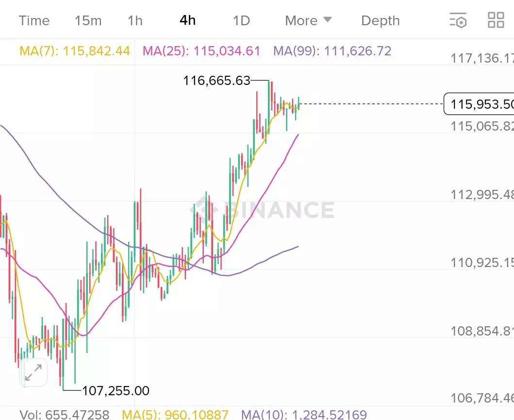Click the Vol 655.47258 label
This screenshot has width=514, height=420.
(x=65, y=415)
